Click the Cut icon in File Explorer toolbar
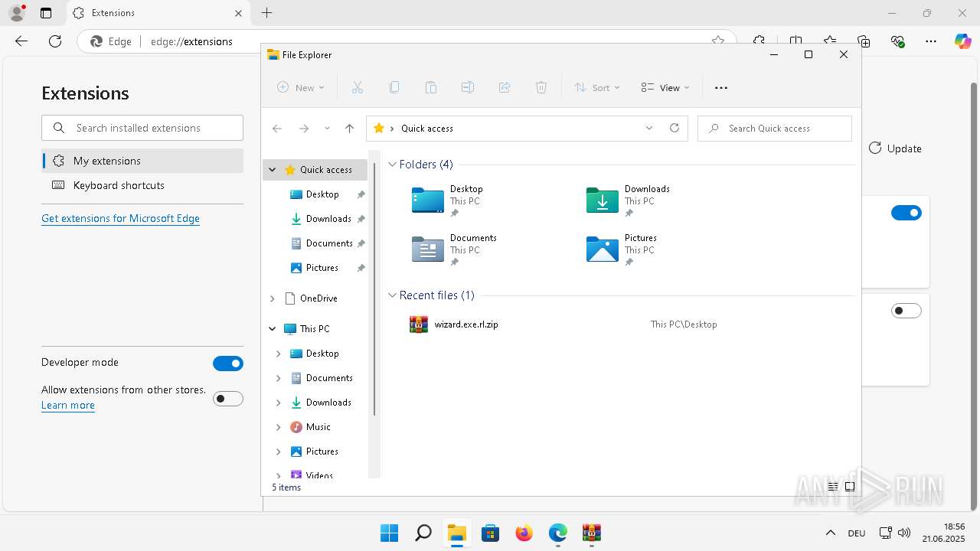The height and width of the screenshot is (551, 980). tap(358, 88)
